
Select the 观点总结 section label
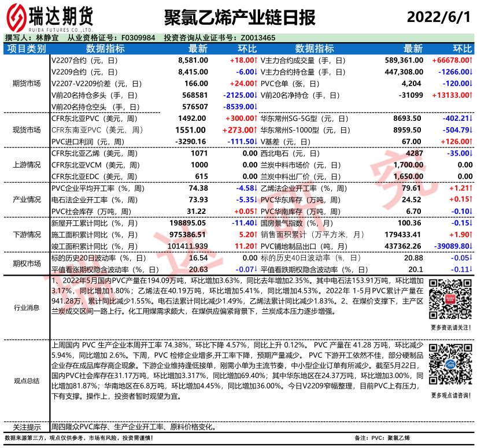point(26,380)
